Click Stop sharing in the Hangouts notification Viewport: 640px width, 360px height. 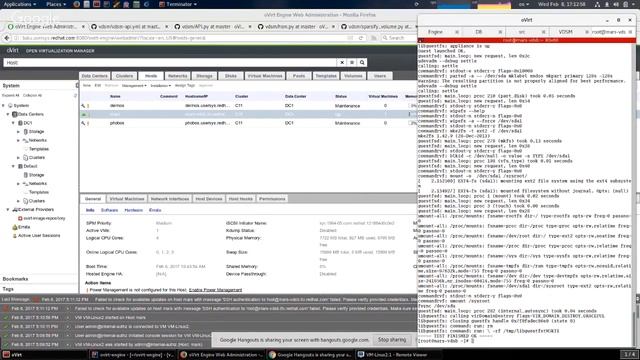click(x=392, y=340)
